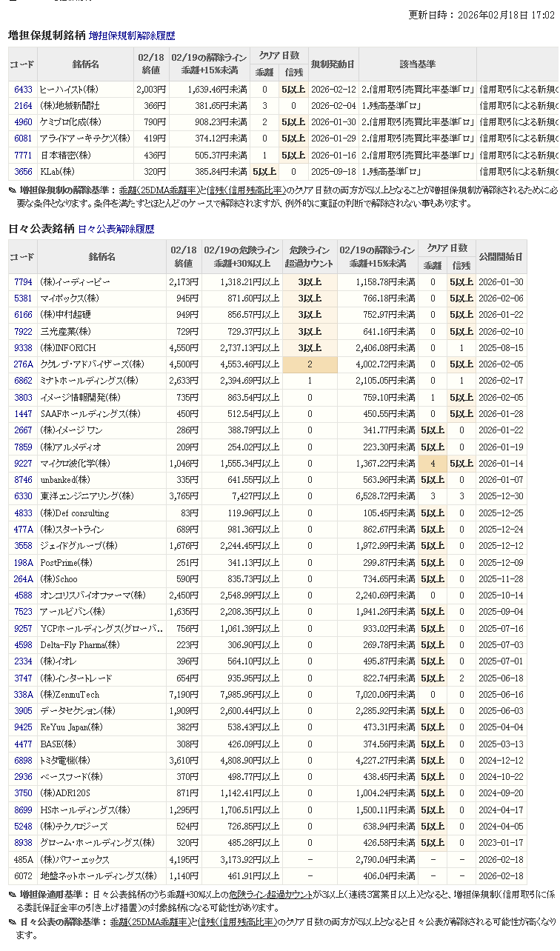Click the 公開開始日 column header
Screen dimensions: 560x951
tap(501, 257)
